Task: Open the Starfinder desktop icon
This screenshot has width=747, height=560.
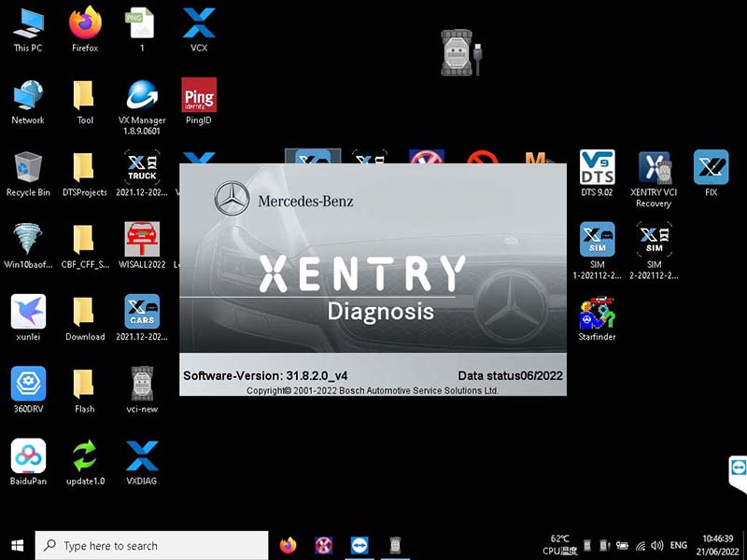Action: (597, 318)
